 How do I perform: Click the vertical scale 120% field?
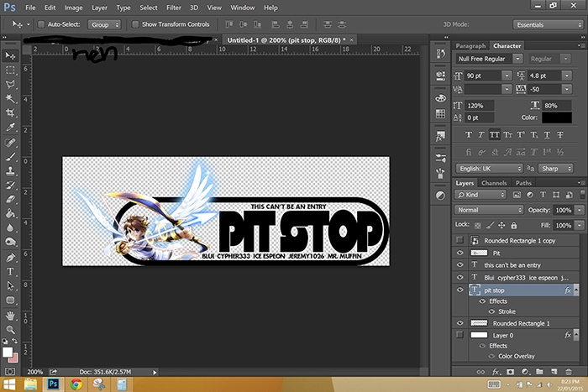click(x=480, y=106)
